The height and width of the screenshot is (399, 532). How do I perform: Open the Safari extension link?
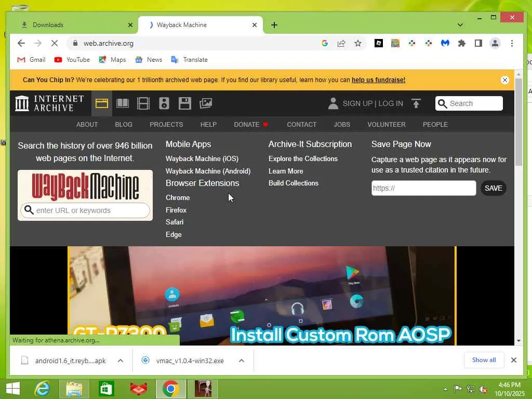[175, 222]
